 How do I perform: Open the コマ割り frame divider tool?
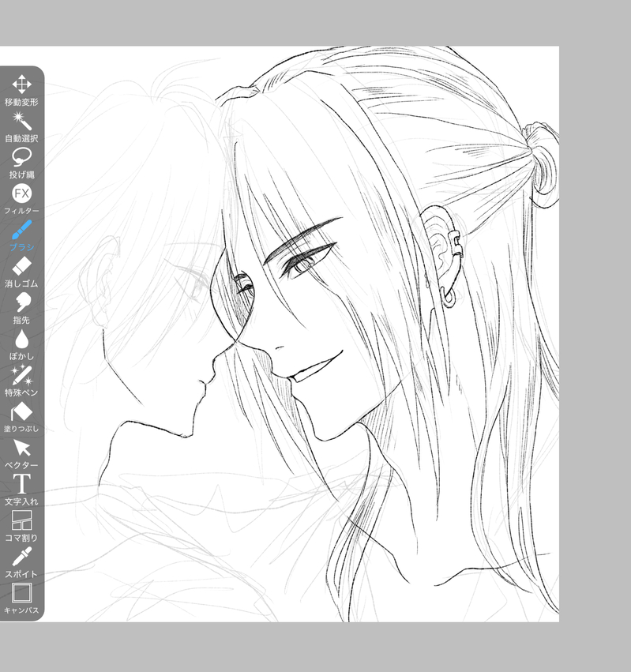pos(21,526)
